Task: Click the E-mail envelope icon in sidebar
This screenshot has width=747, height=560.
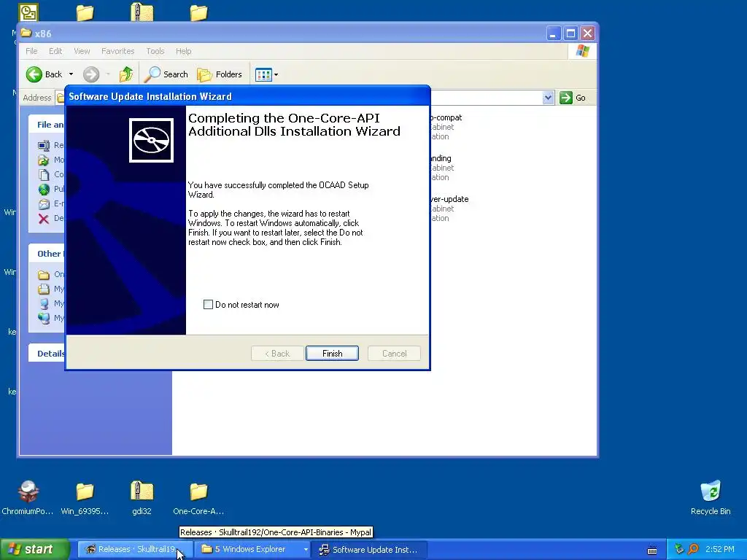Action: [x=44, y=204]
